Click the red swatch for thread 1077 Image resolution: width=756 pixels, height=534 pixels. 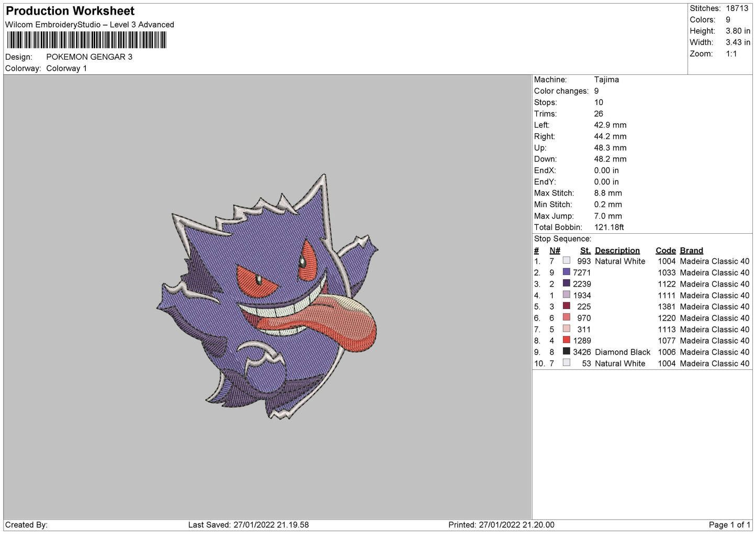[566, 340]
